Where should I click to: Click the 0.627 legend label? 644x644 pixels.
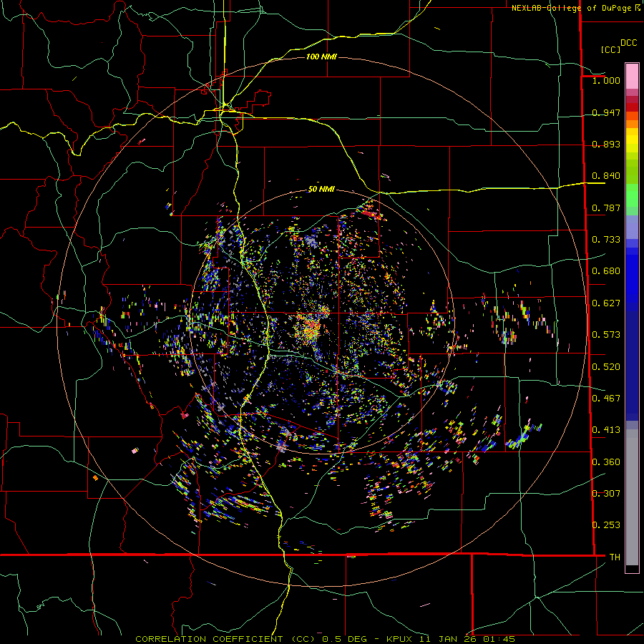point(606,303)
